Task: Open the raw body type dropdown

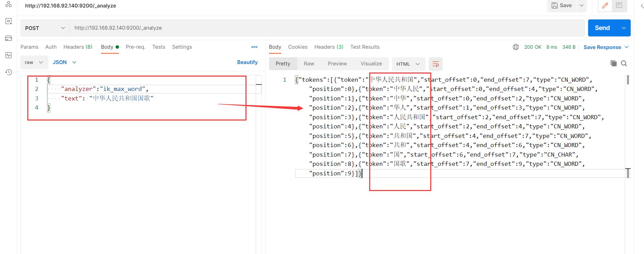Action: point(34,62)
